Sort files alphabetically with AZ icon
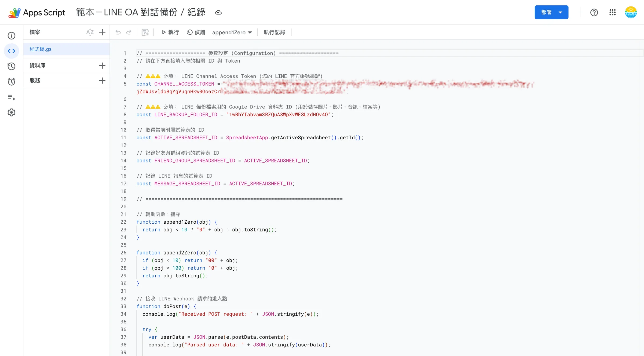Image resolution: width=644 pixels, height=356 pixels. 90,32
